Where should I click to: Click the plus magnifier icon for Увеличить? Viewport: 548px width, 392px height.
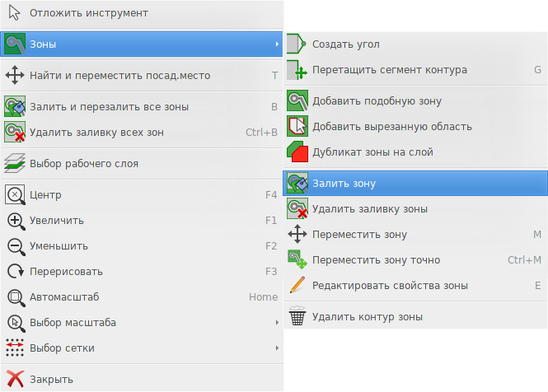click(16, 221)
